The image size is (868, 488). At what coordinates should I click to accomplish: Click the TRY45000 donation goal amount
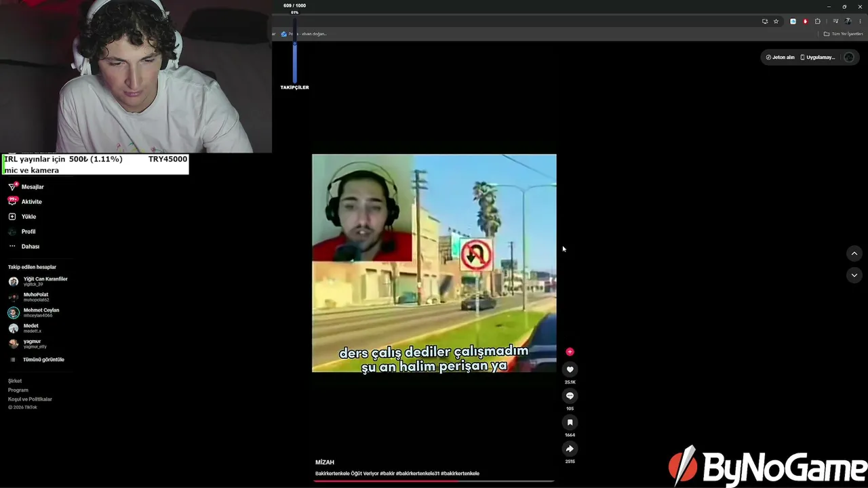[167, 159]
